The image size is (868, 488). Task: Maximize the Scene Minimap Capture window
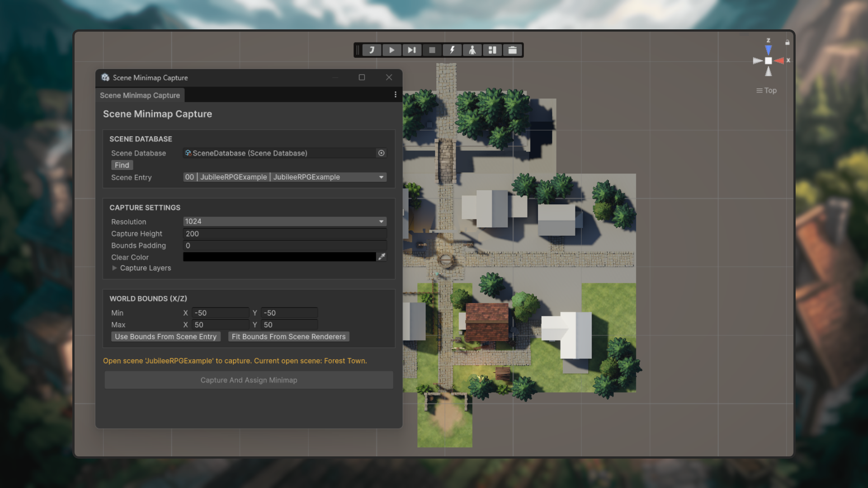click(x=362, y=77)
